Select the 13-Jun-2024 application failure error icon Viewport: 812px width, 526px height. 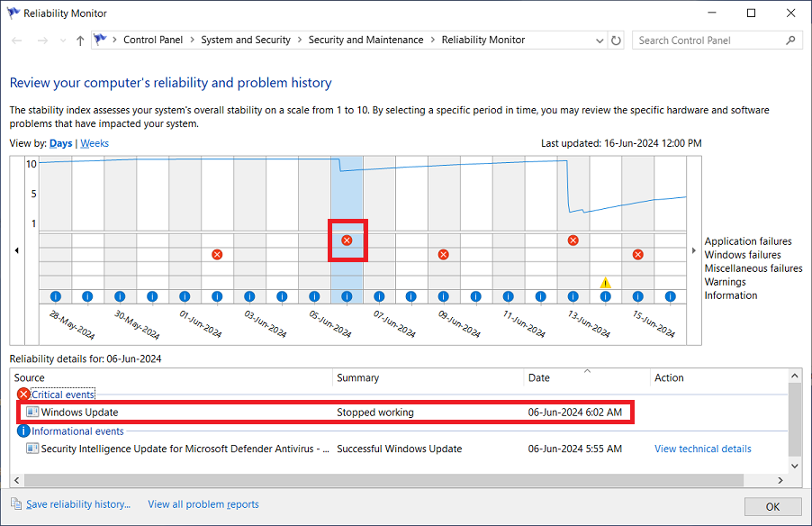573,240
